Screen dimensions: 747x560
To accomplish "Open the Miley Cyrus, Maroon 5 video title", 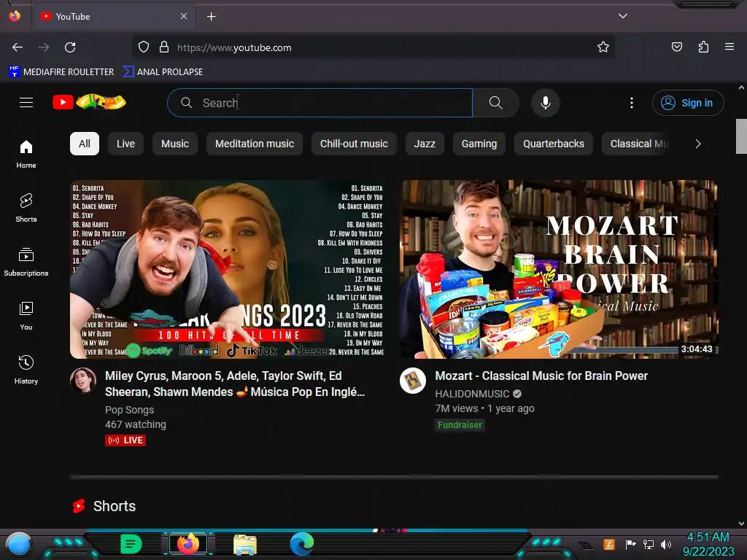I will pyautogui.click(x=235, y=384).
